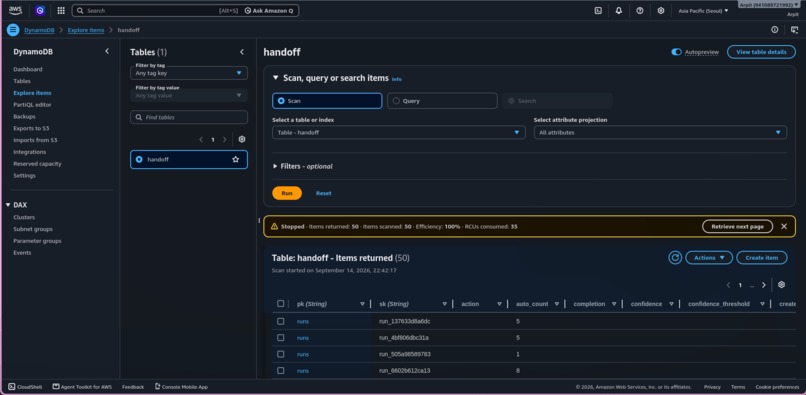
Task: Open the region selector Asia Pacific (Seoul)
Action: point(703,10)
